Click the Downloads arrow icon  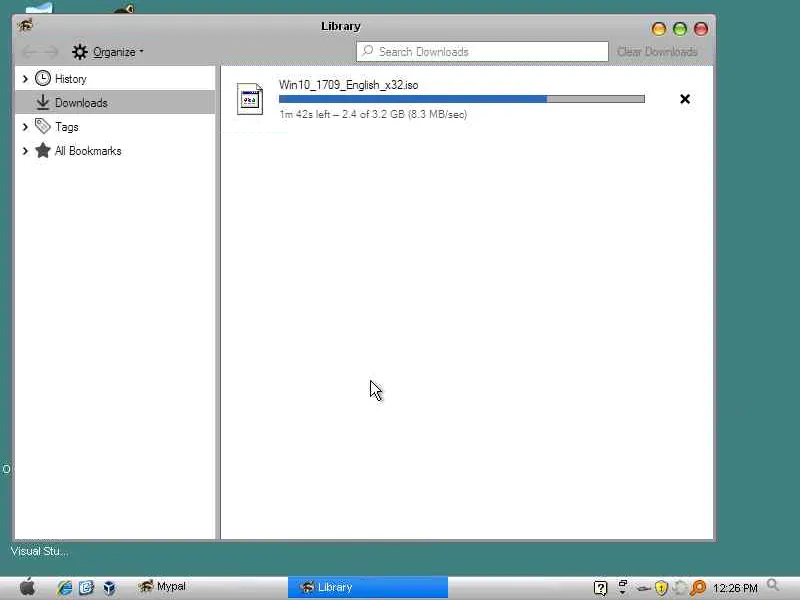[x=43, y=102]
